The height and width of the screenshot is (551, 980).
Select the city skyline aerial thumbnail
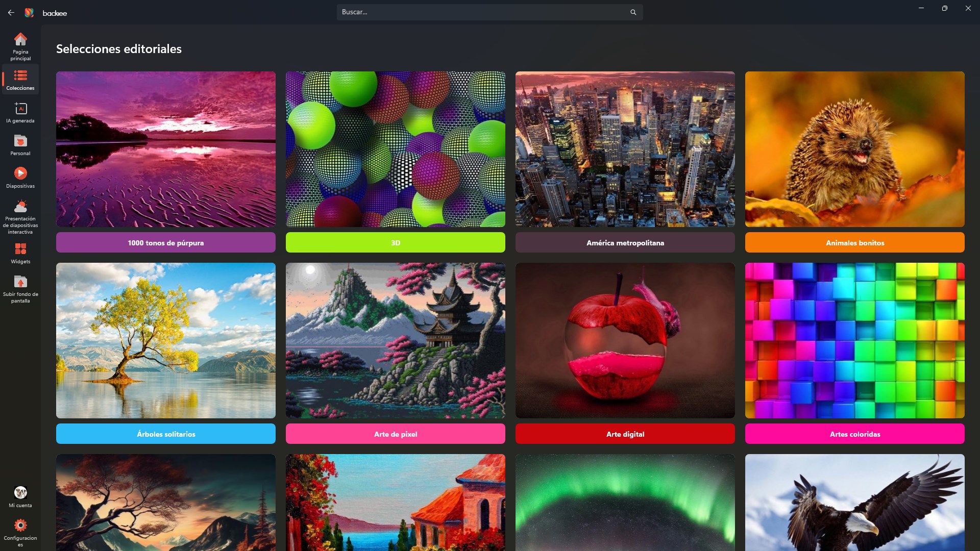tap(625, 149)
